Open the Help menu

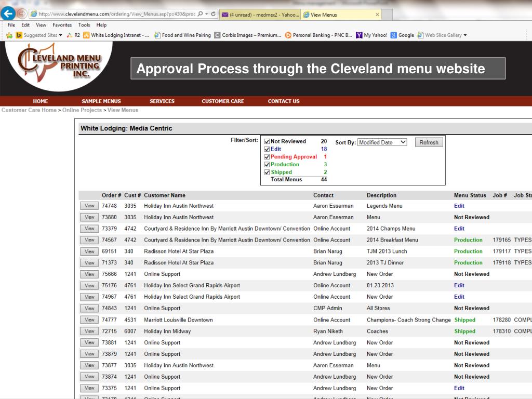click(101, 25)
